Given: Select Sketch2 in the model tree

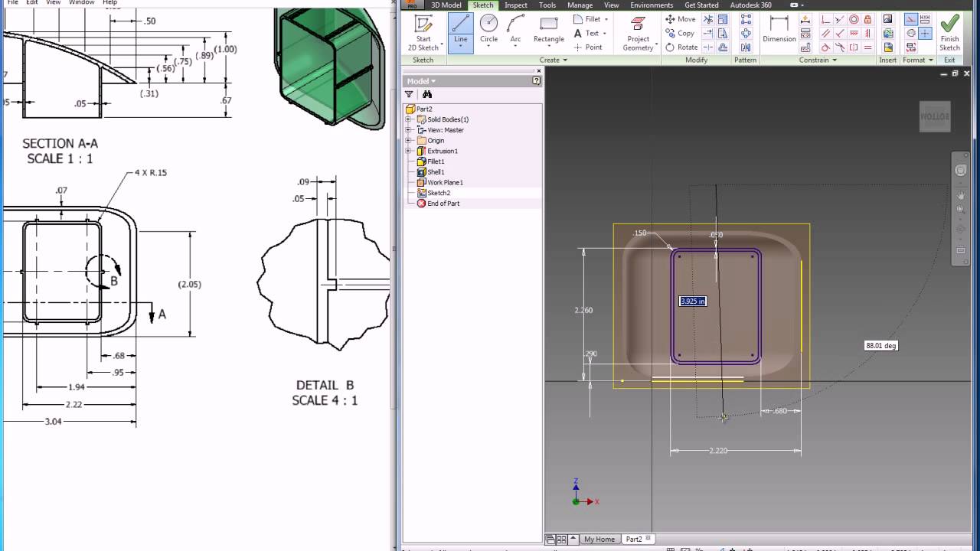Looking at the screenshot, I should (x=438, y=193).
